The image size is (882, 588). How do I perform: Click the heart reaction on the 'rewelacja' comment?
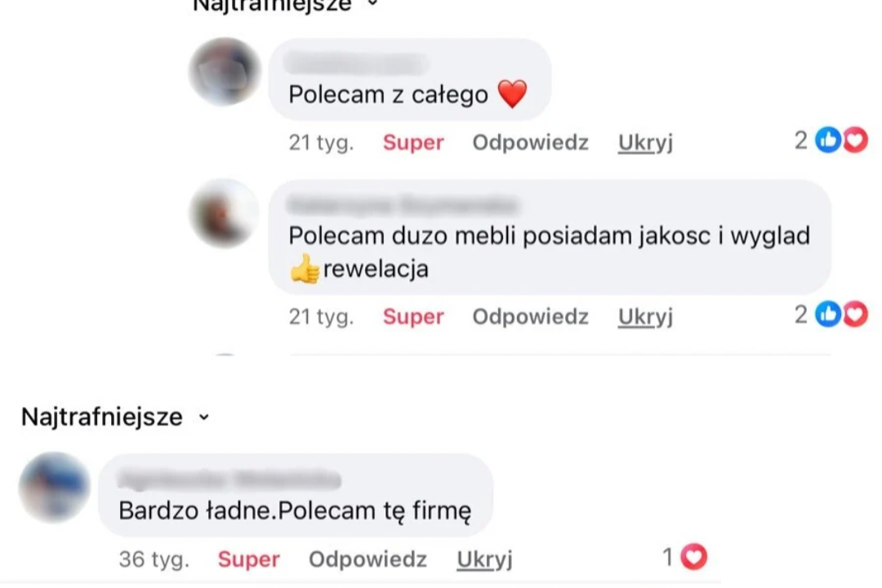(855, 314)
